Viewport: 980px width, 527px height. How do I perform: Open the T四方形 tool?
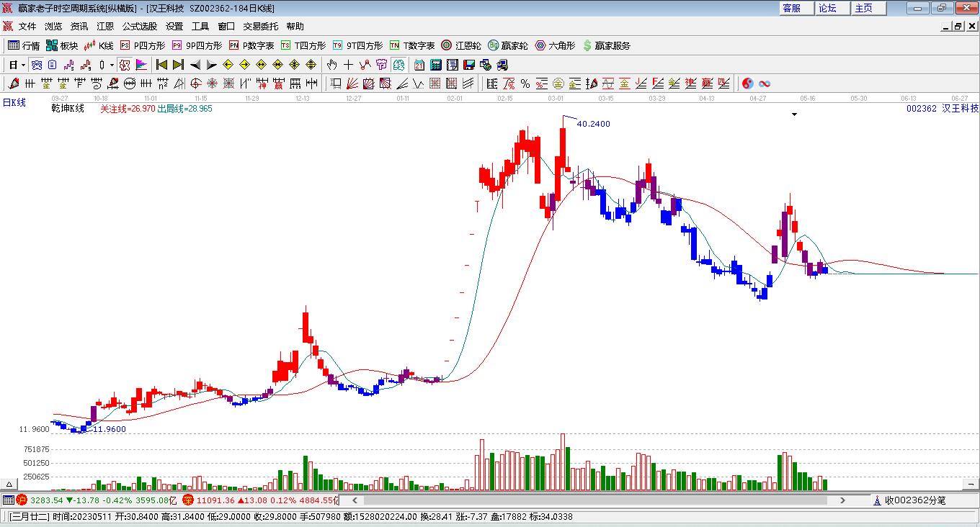pyautogui.click(x=303, y=45)
